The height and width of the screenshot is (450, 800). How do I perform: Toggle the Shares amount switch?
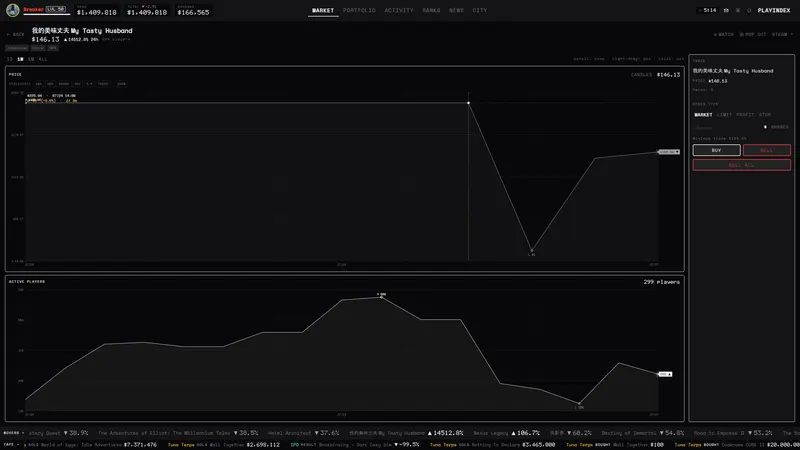(765, 127)
